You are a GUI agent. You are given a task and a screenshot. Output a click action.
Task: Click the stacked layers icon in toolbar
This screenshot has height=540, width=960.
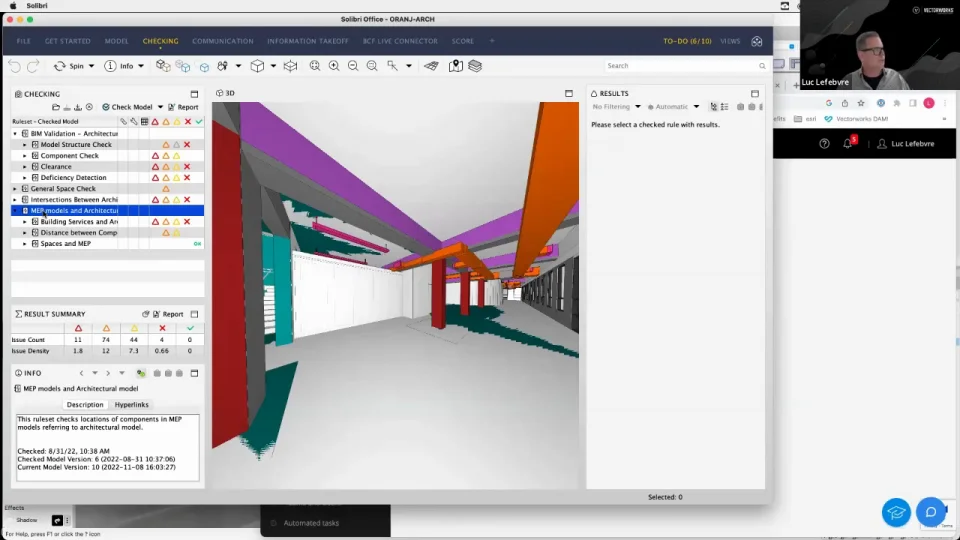coord(475,66)
